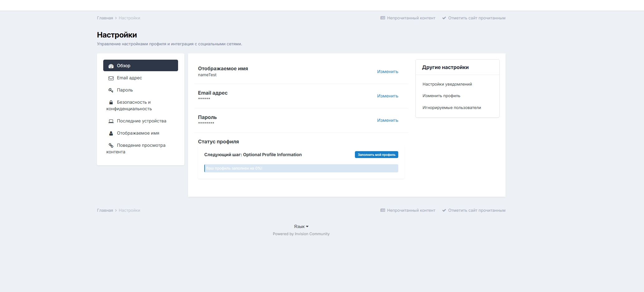The image size is (644, 292).
Task: Click Изменить next to Email адрес
Action: point(388,96)
